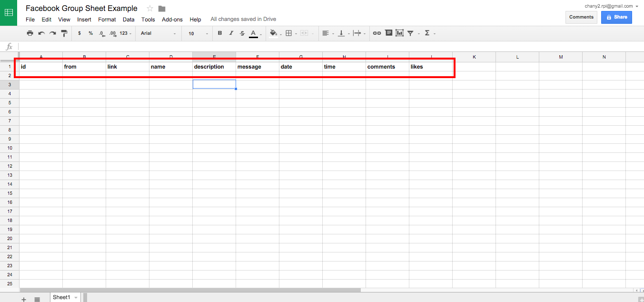The width and height of the screenshot is (644, 302).
Task: Click the Insert comment icon
Action: [388, 33]
